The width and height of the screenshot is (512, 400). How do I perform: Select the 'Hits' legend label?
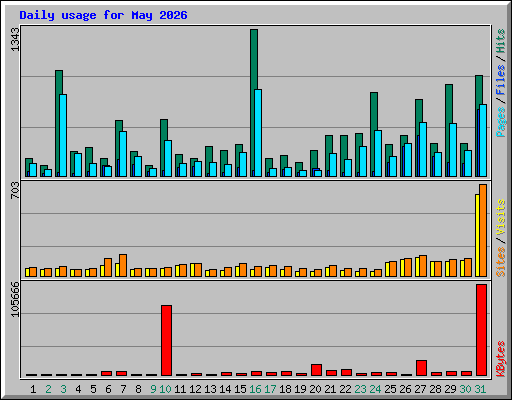tap(500, 41)
